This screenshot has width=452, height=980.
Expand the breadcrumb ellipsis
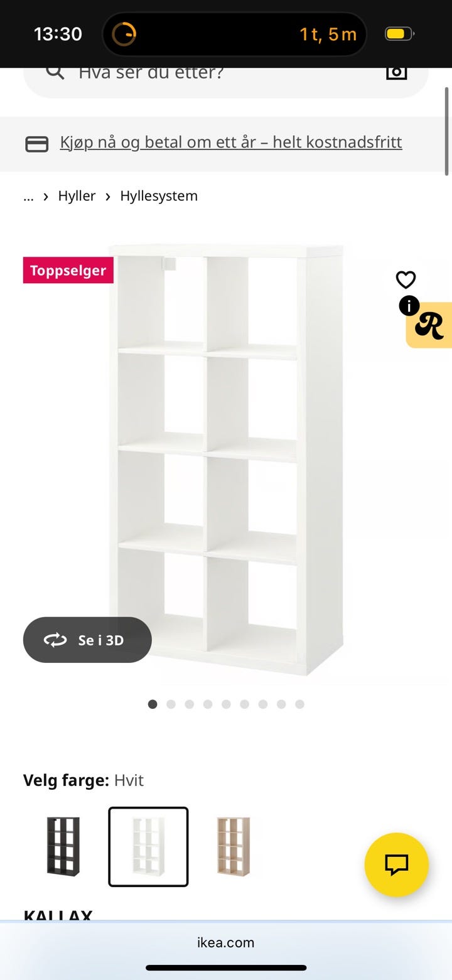click(x=28, y=196)
